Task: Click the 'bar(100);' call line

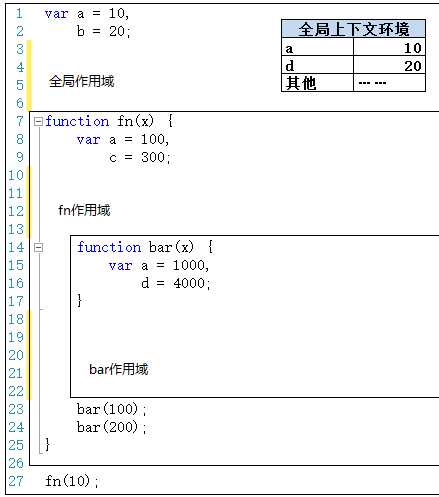Action: [111, 409]
